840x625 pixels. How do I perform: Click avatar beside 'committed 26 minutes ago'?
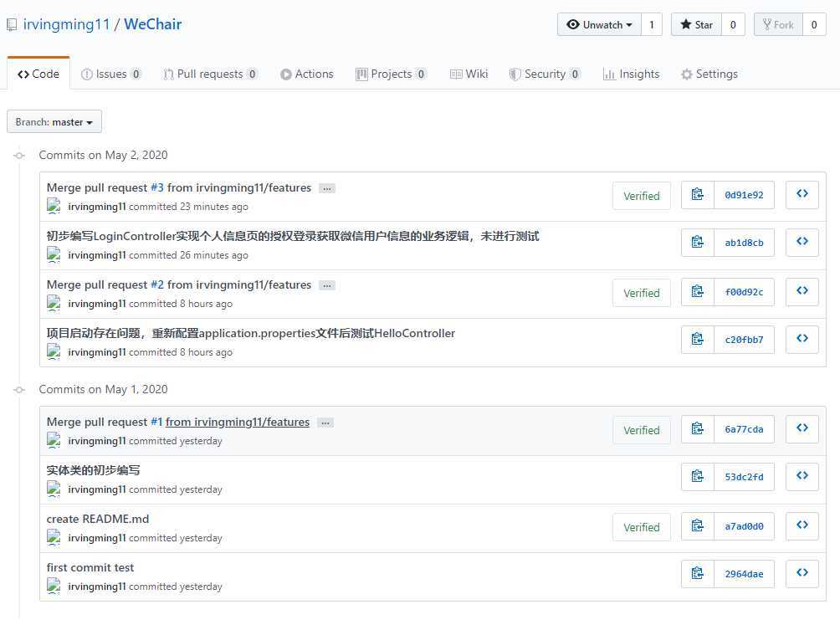coord(54,255)
